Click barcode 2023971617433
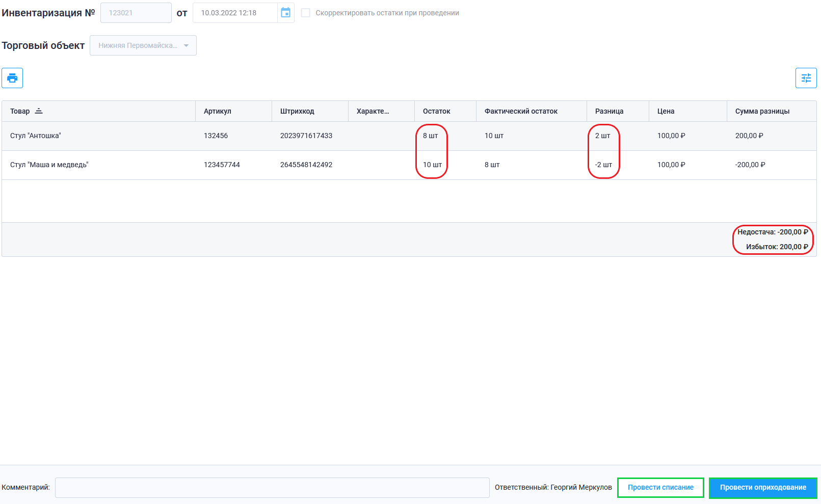821x504 pixels. point(306,136)
